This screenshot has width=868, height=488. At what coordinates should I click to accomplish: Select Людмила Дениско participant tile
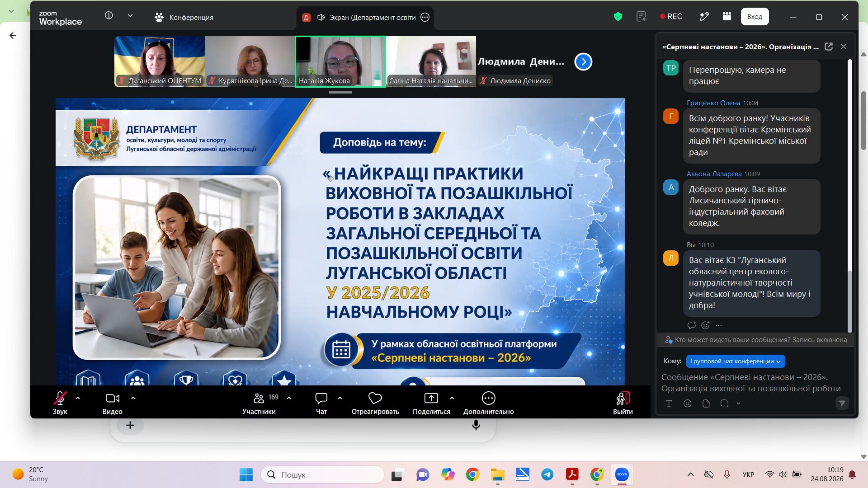[521, 61]
